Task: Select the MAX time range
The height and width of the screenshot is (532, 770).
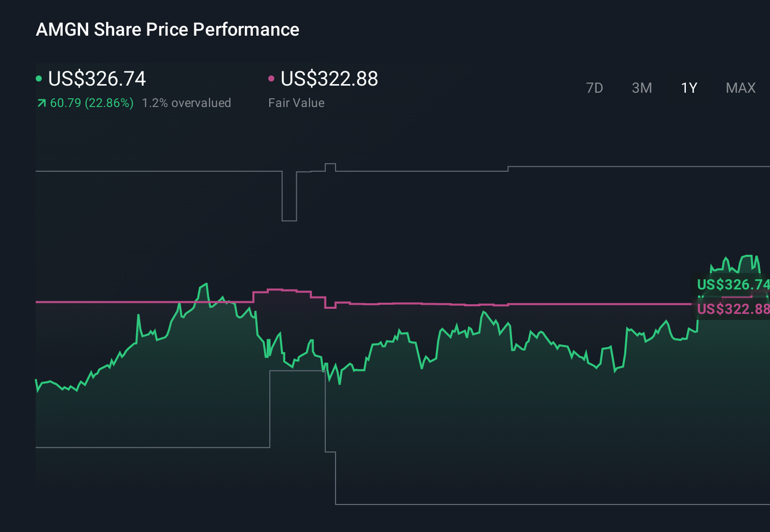Action: pyautogui.click(x=740, y=88)
